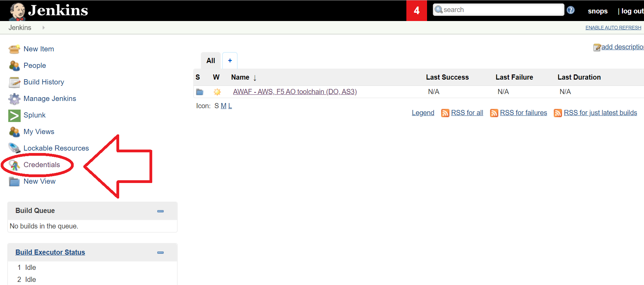Click the Jenkins title text in header
This screenshot has width=644, height=285.
[58, 10]
